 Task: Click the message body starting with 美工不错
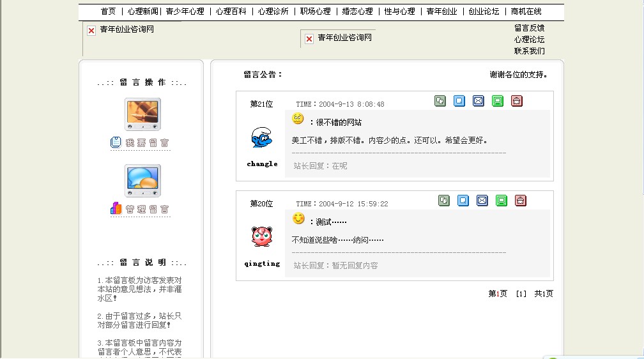389,141
